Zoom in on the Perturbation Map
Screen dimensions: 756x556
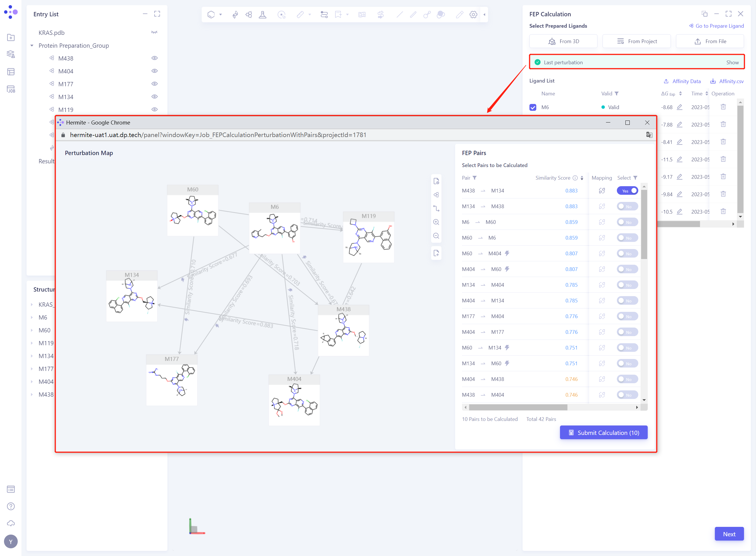point(436,222)
